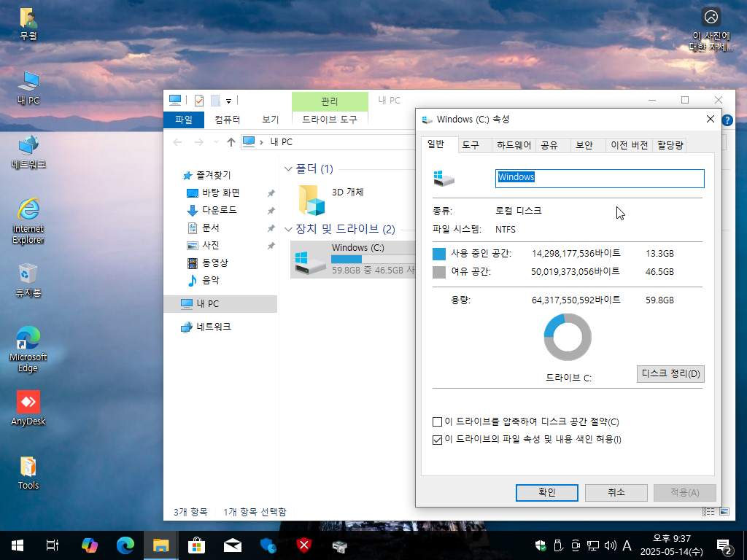This screenshot has width=747, height=560.
Task: Open Task View on the taskbar
Action: pos(53,545)
